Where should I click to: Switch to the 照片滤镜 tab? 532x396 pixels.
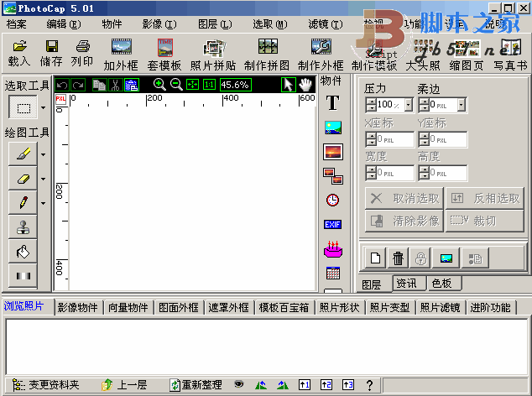(440, 307)
